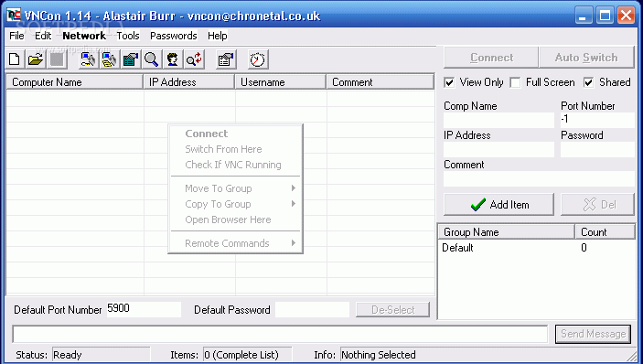Click the Group Name column header
Viewport: 643px width, 364px height.
tap(507, 232)
